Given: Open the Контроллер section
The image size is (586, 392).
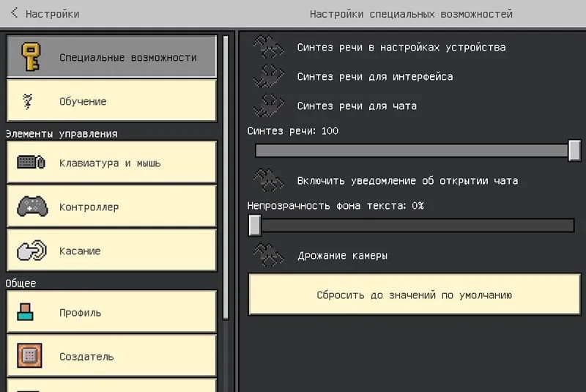Looking at the screenshot, I should click(112, 207).
